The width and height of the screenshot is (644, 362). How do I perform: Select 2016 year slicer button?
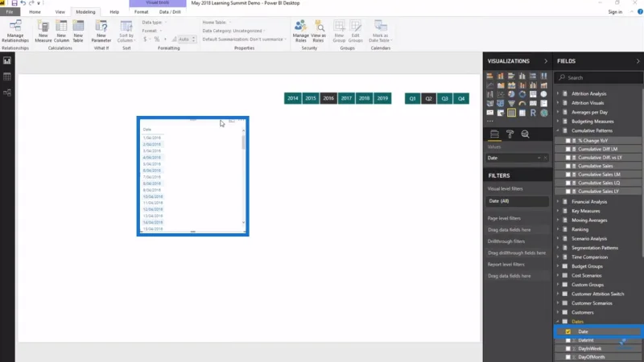(328, 98)
